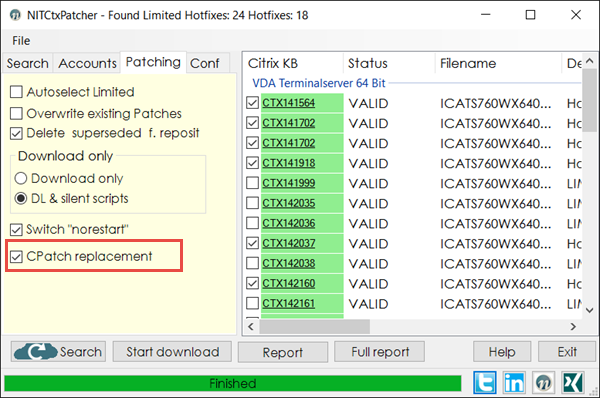Open the CTX142038 KB link
Image resolution: width=600 pixels, height=398 pixels.
click(289, 263)
